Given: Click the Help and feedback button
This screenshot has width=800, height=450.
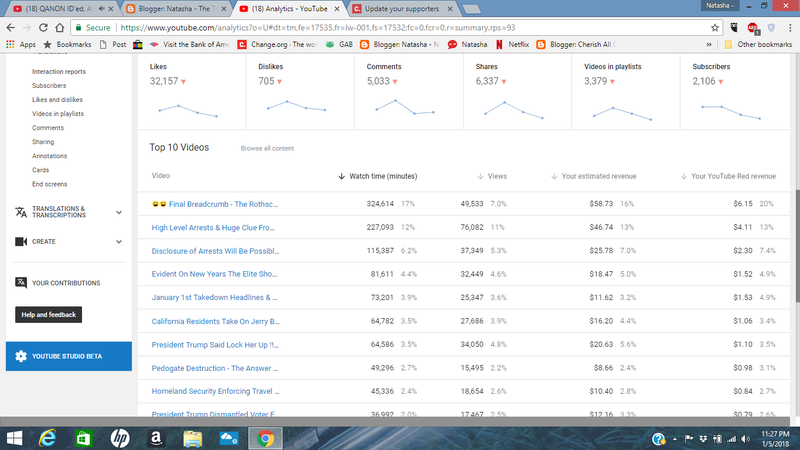Looking at the screenshot, I should coord(49,315).
